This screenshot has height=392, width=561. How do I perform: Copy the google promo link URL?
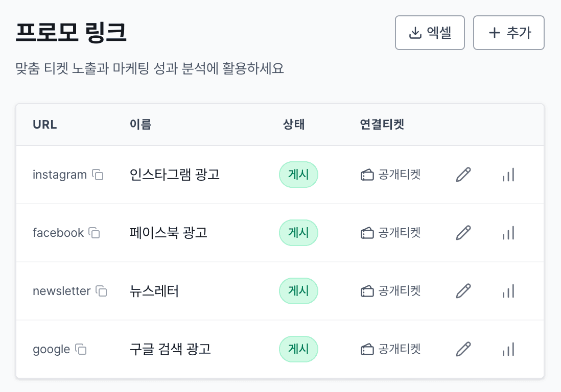[x=80, y=349]
